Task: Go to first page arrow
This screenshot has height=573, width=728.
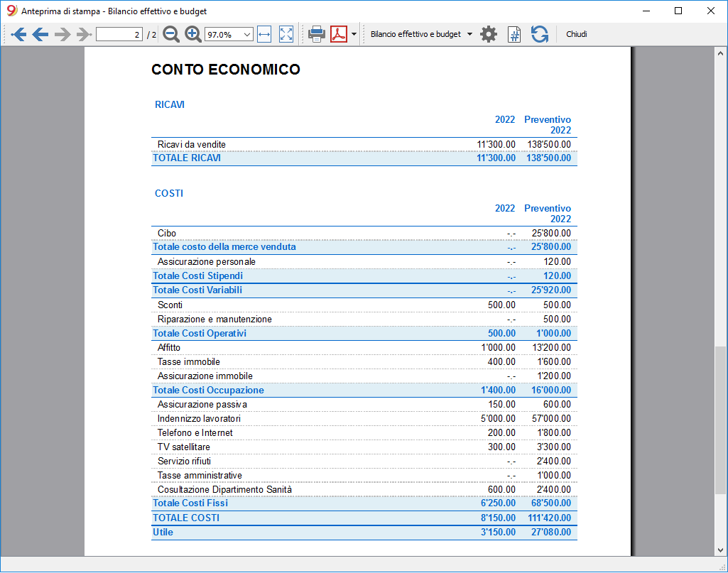Action: tap(18, 34)
